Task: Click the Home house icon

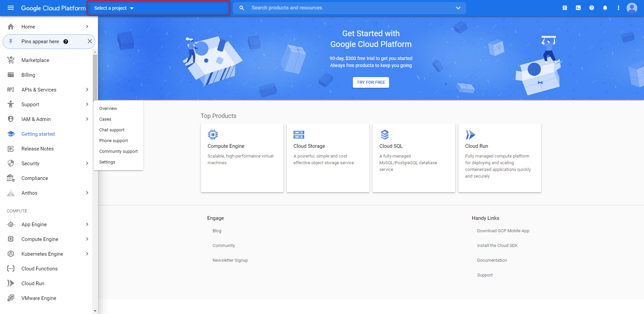Action: [11, 26]
